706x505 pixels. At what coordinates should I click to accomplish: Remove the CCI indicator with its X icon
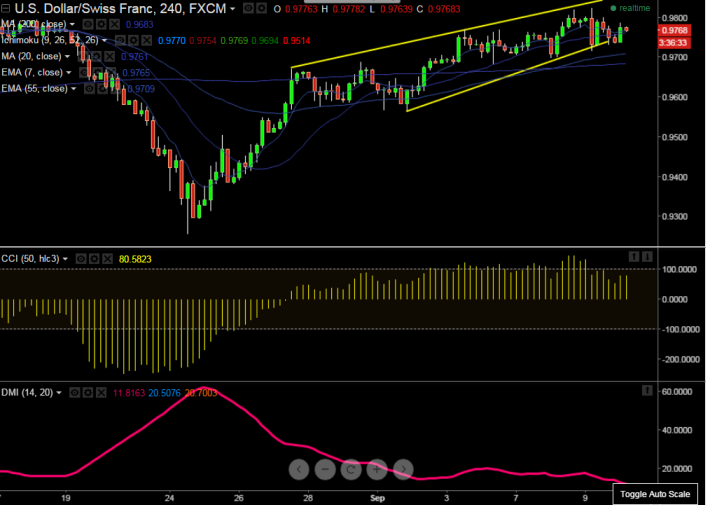click(107, 259)
